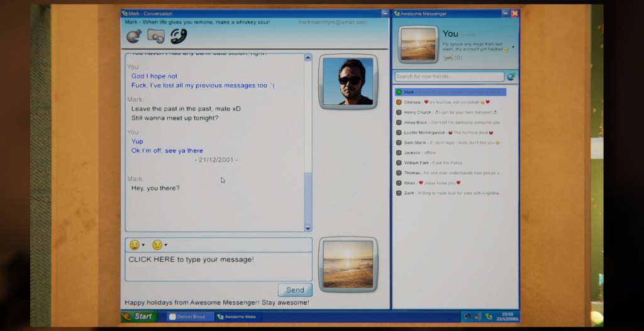The width and height of the screenshot is (644, 331).
Task: Click Sam Storm's grey status dot
Action: tap(399, 143)
